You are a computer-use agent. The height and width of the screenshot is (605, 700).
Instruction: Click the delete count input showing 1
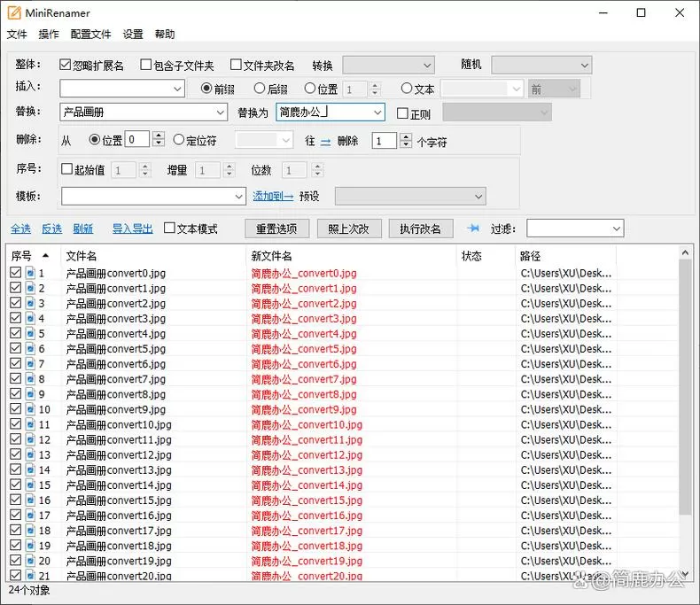pyautogui.click(x=384, y=141)
